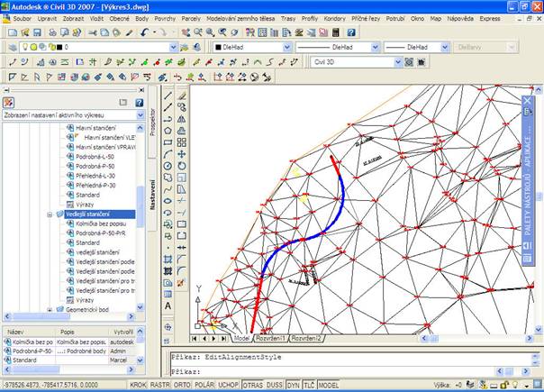The width and height of the screenshot is (544, 392).
Task: Switch to the Rozvržení1 layout tab
Action: click(x=269, y=339)
